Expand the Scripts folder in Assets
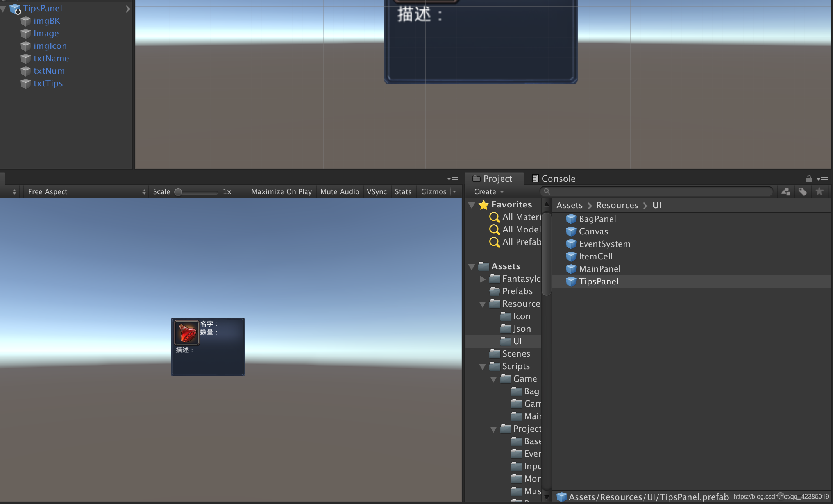833x504 pixels. point(481,366)
